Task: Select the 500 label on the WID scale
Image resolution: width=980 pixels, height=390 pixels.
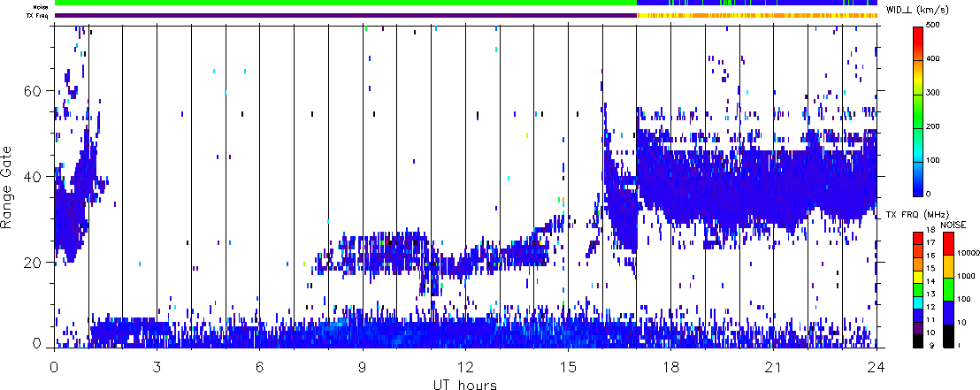Action: [x=932, y=25]
